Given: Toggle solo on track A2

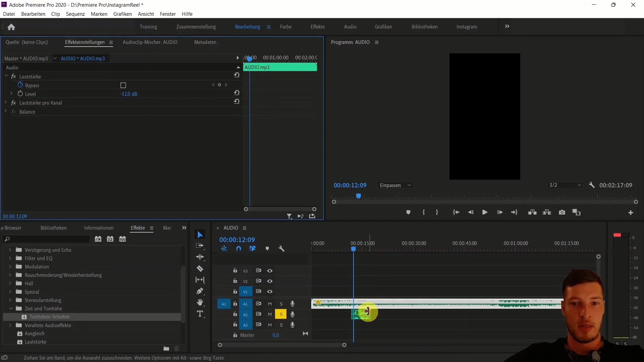Looking at the screenshot, I should 281,314.
